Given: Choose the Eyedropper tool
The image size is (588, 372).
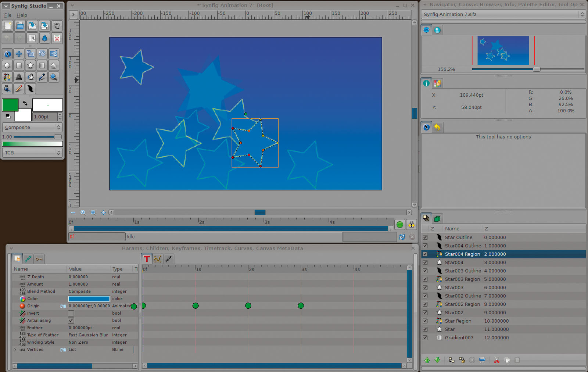Looking at the screenshot, I should (x=42, y=77).
